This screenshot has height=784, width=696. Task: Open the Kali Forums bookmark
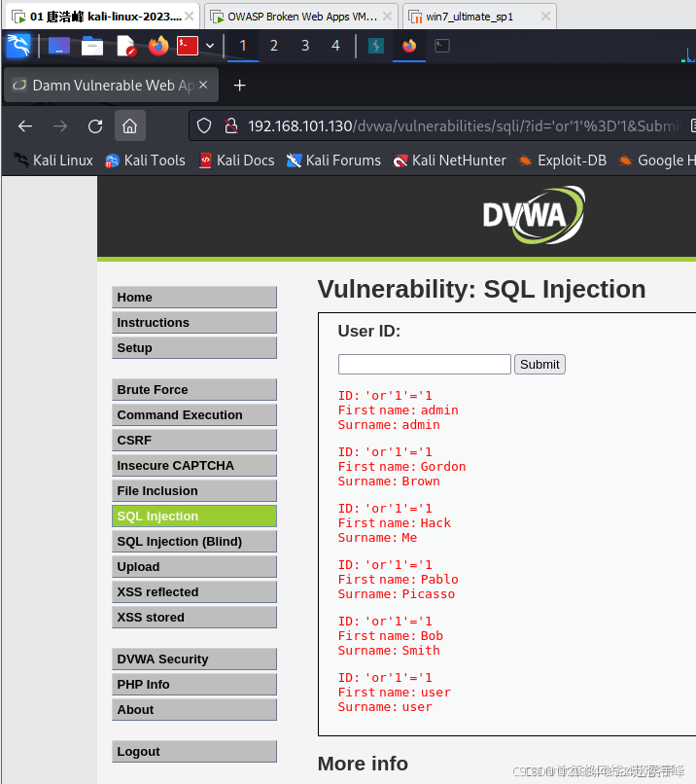pos(333,160)
